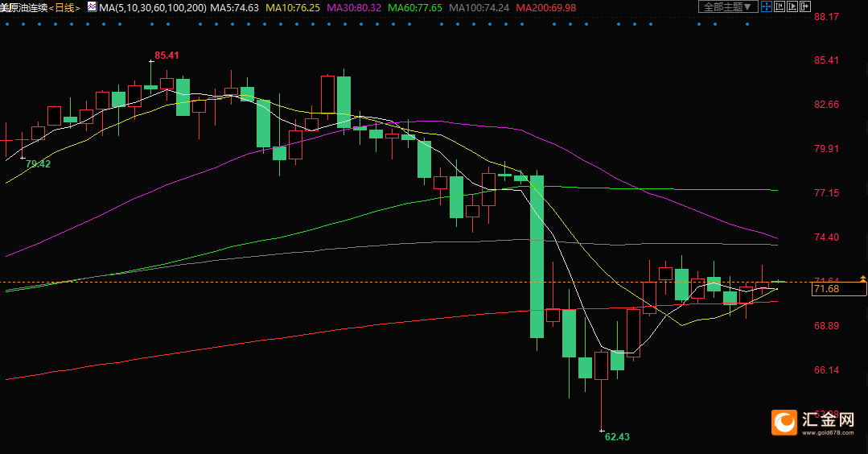Click the 82.66 axis price label
The height and width of the screenshot is (454, 868).
(826, 105)
